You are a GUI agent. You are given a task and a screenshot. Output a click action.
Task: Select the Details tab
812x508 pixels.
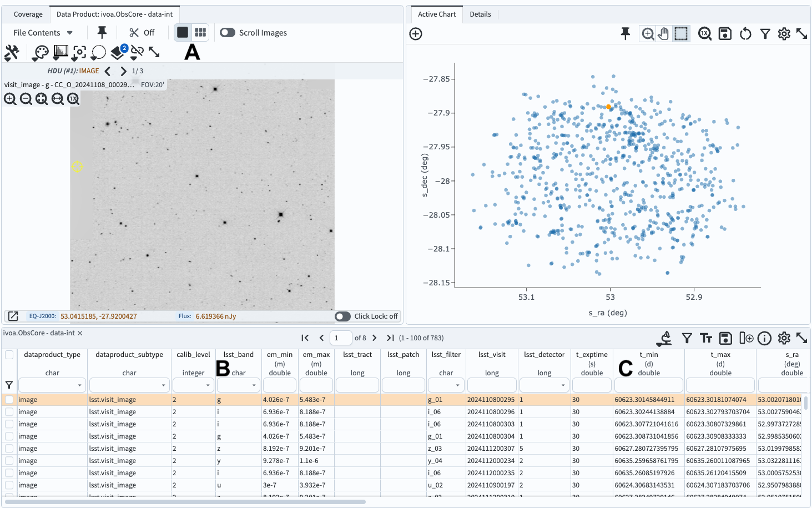(480, 15)
